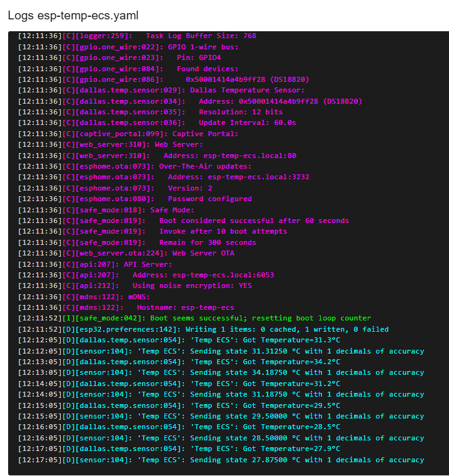Click the 'Got Temperature=34.2°C' log line
This screenshot has height=476, width=449.
point(179,362)
